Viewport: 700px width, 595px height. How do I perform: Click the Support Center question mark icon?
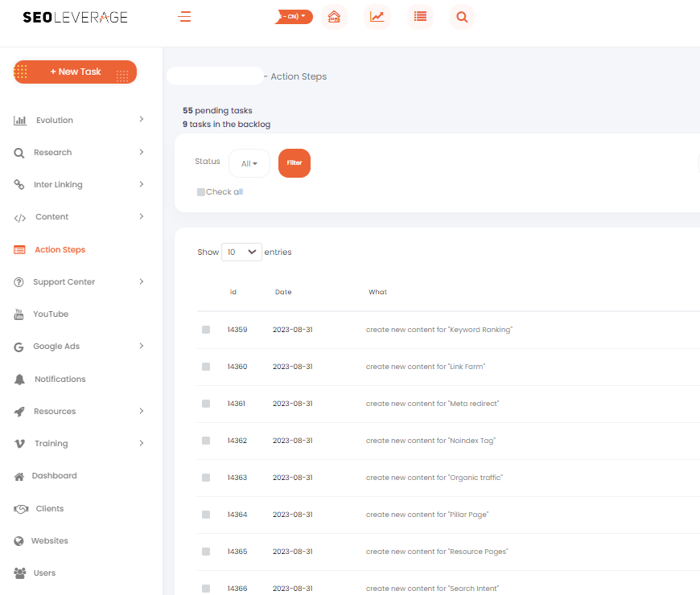[x=19, y=282]
